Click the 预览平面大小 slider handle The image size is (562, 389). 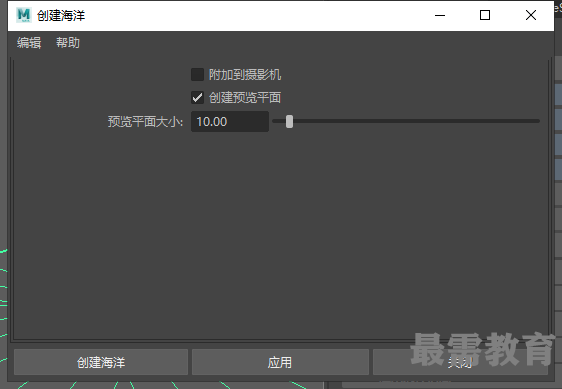pyautogui.click(x=289, y=122)
